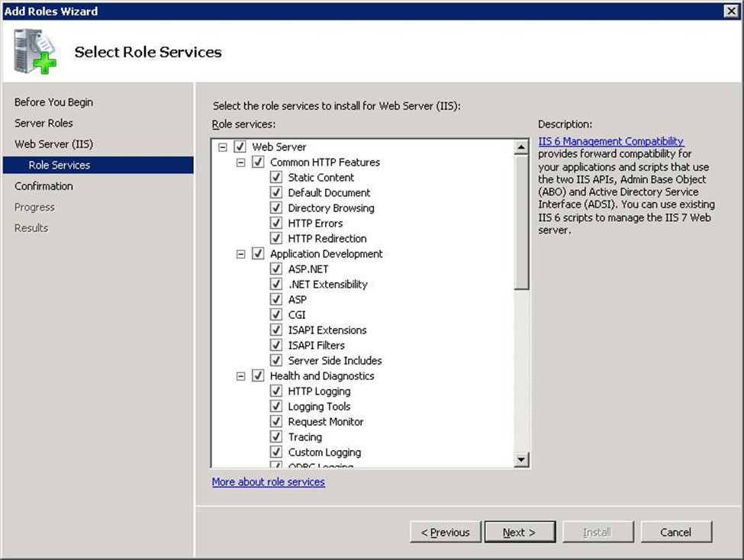Click the scrollbar down arrow in role services
Screen dimensions: 744x560
pos(522,459)
